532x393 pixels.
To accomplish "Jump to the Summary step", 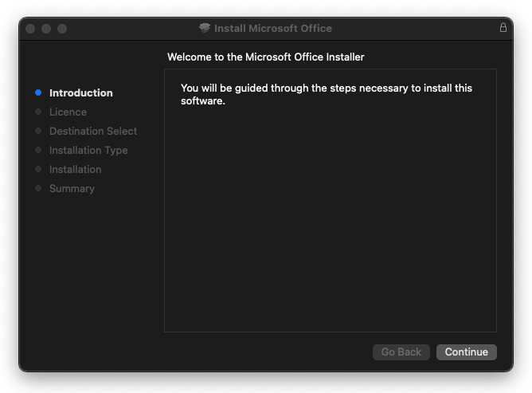I will (x=72, y=189).
